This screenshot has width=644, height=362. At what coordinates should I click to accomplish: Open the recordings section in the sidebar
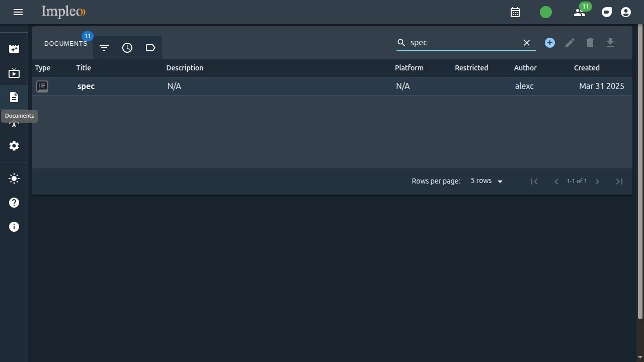(x=14, y=49)
